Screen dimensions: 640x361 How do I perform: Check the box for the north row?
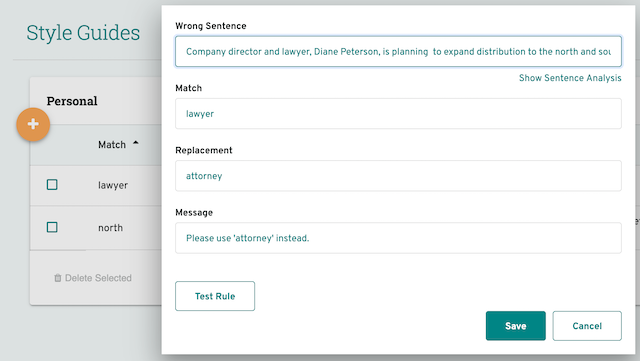tap(52, 227)
